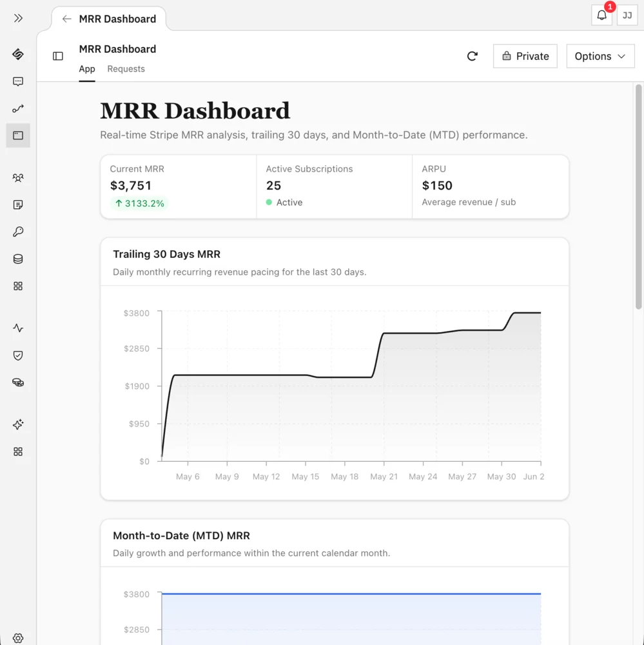Open the sparkles AI icon in sidebar
The image size is (644, 645).
[18, 424]
